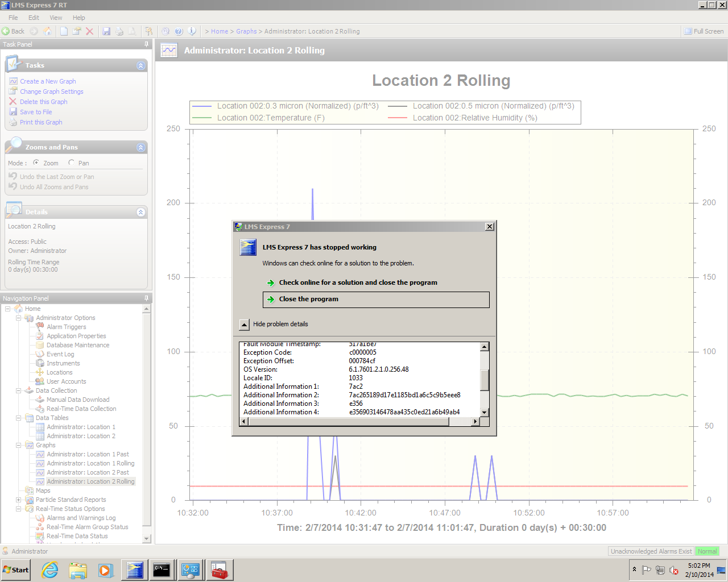Pin the Task Panel with pushpin icon

click(146, 44)
